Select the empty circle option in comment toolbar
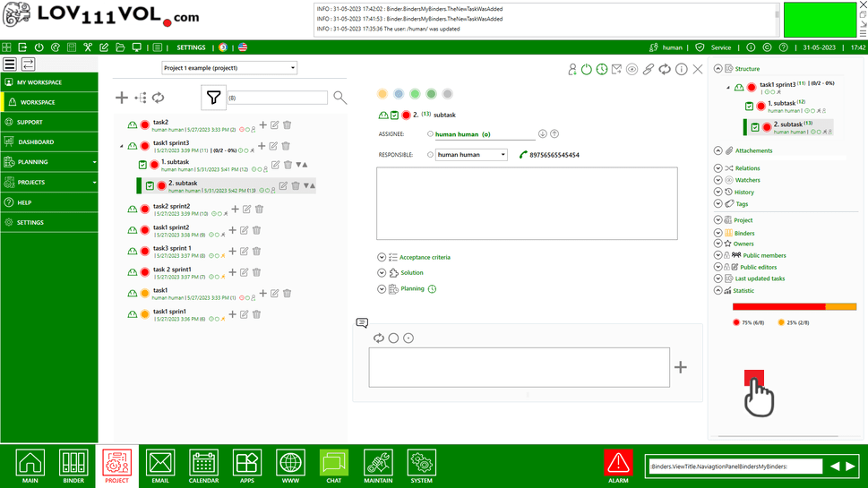Viewport: 868px width, 488px height. point(393,338)
